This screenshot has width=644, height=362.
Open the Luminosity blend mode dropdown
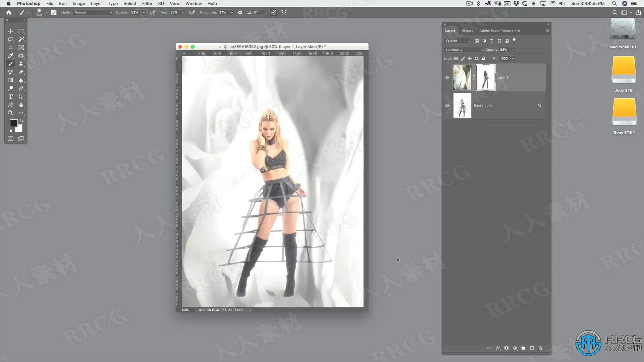pos(464,50)
